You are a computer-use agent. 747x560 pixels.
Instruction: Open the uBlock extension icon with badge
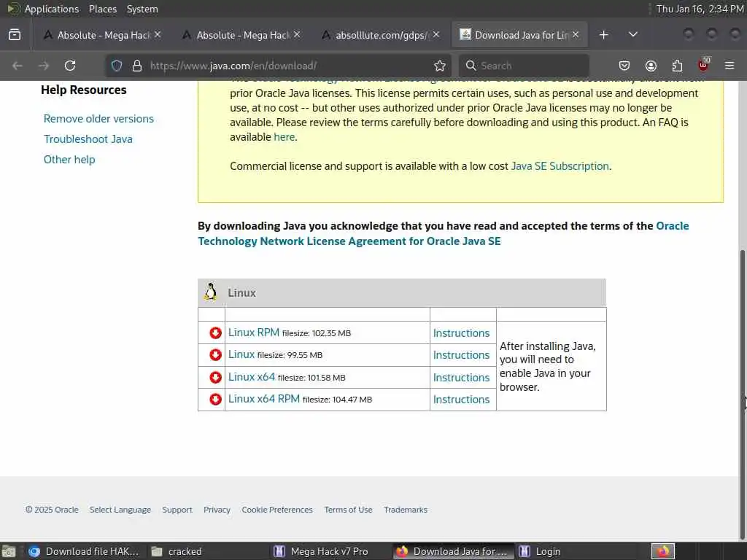pyautogui.click(x=703, y=64)
